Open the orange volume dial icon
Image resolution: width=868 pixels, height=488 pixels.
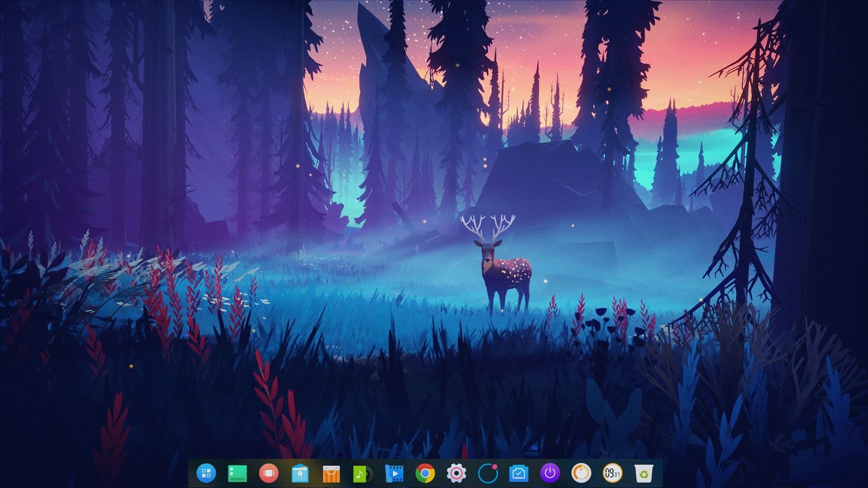(581, 473)
